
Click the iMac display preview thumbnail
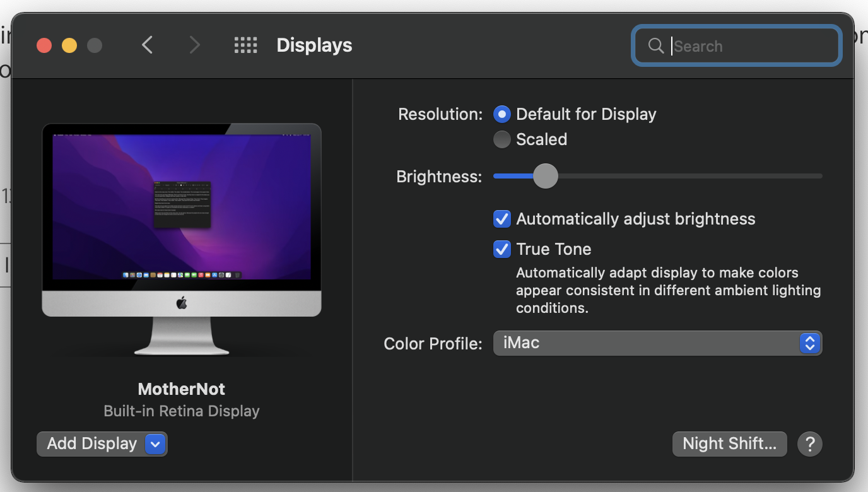182,240
